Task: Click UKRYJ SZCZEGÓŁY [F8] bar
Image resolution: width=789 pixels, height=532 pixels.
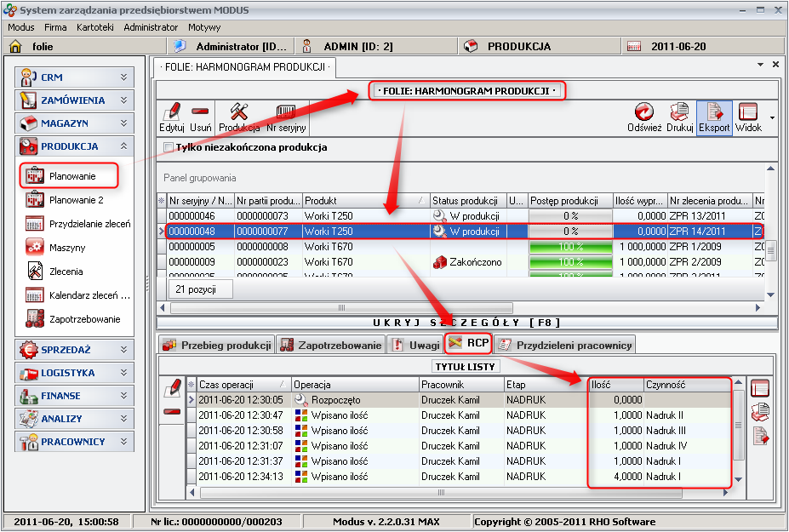Action: pos(466,323)
